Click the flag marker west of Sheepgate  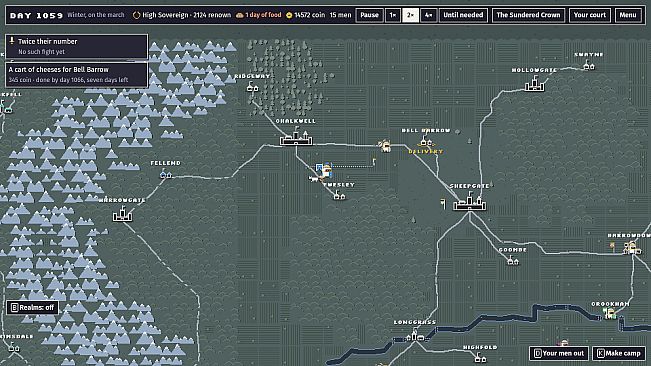(443, 204)
